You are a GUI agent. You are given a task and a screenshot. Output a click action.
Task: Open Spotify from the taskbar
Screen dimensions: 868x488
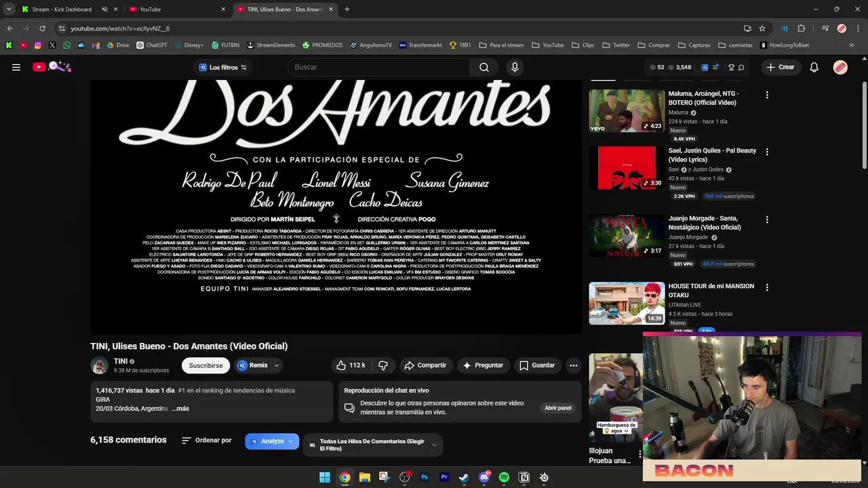pos(504,477)
